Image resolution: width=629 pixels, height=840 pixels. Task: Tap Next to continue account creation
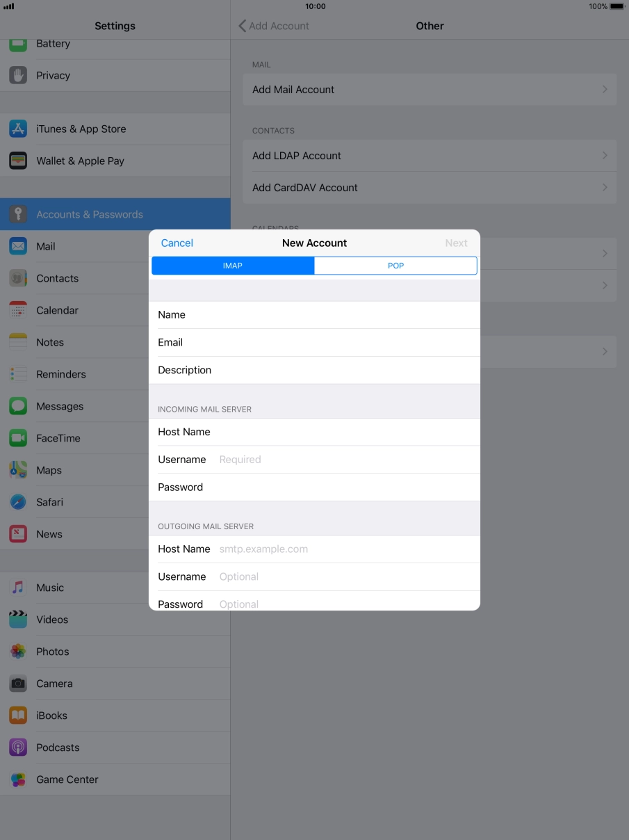pyautogui.click(x=456, y=243)
